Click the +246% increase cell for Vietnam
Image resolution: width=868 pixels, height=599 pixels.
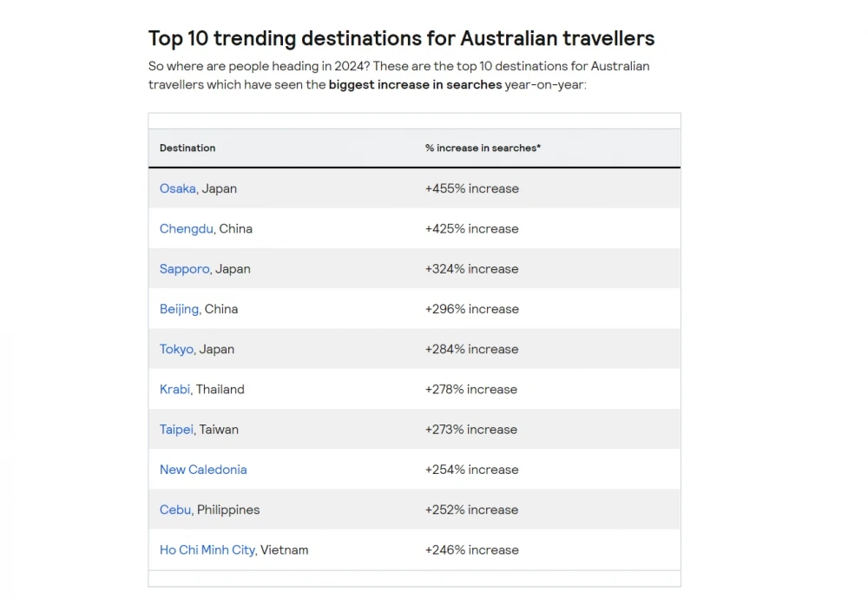coord(471,550)
